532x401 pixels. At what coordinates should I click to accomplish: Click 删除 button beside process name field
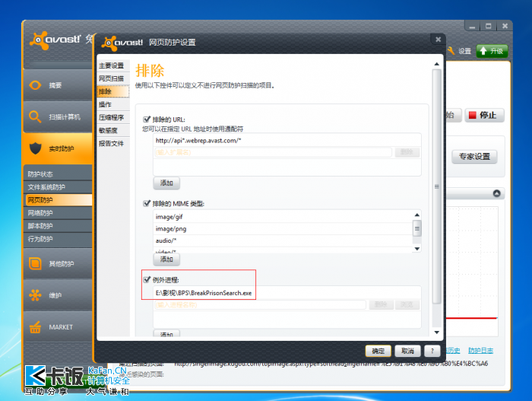coord(381,304)
